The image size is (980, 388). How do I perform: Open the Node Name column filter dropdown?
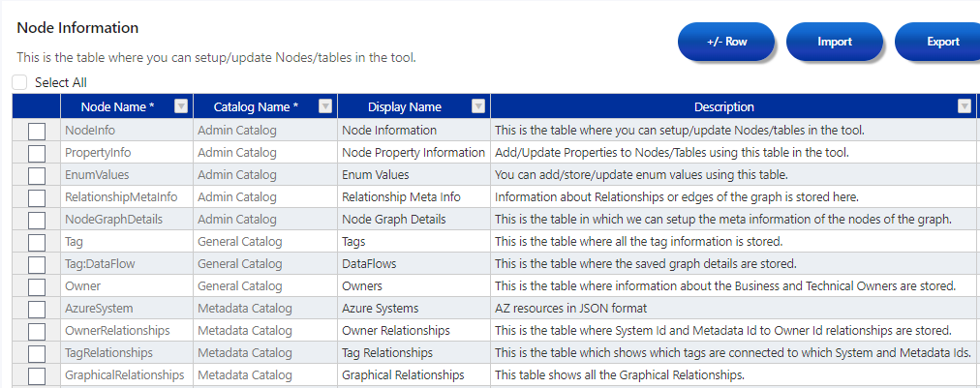point(181,106)
